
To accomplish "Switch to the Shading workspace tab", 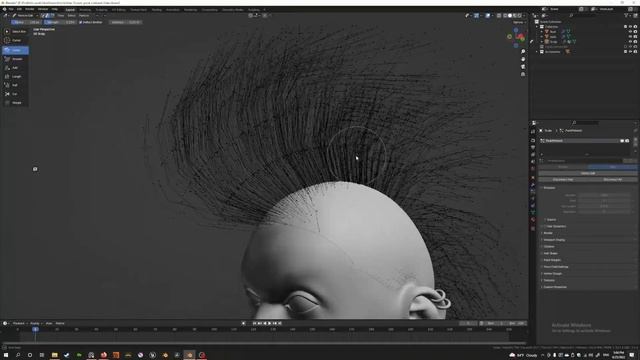I will coord(157,9).
